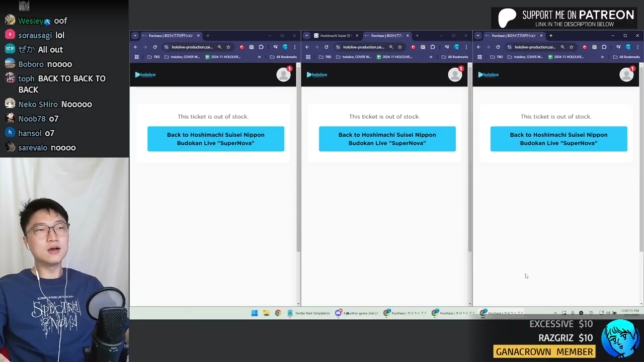Open Google Chrome from the taskbar
The image size is (644, 362).
coord(278,313)
